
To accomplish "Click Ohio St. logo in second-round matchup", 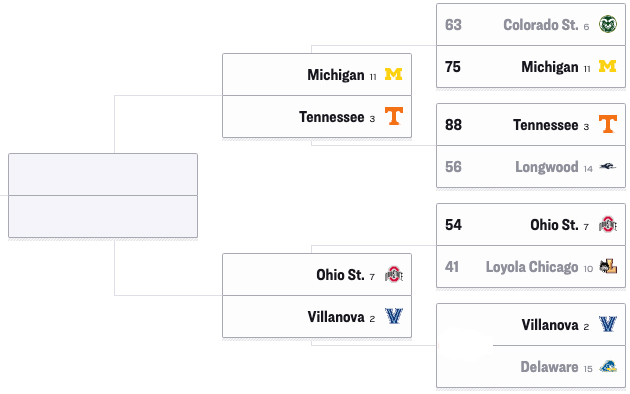I will [394, 274].
